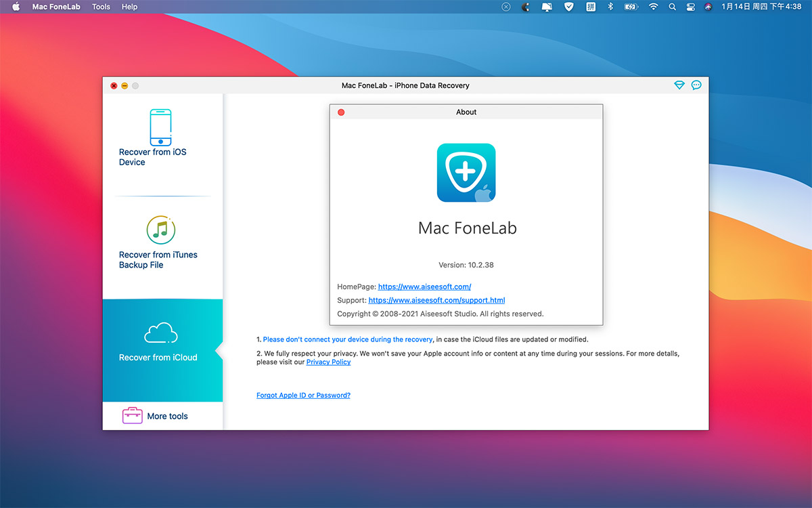Open the feedback chat bubble icon
The height and width of the screenshot is (508, 812).
[696, 85]
